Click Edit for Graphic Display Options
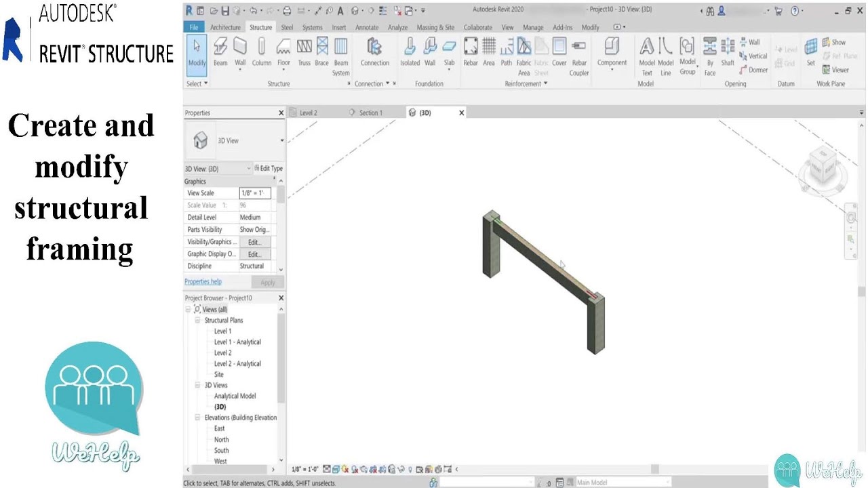The height and width of the screenshot is (488, 868). pos(254,253)
